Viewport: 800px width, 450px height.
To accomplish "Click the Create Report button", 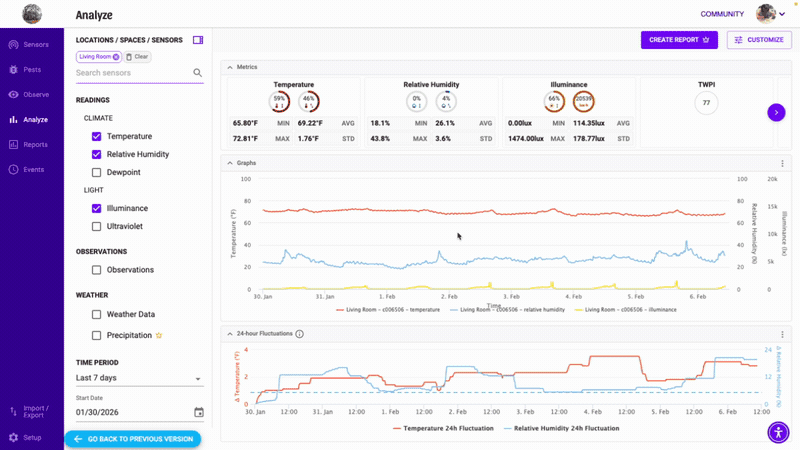I will (679, 40).
